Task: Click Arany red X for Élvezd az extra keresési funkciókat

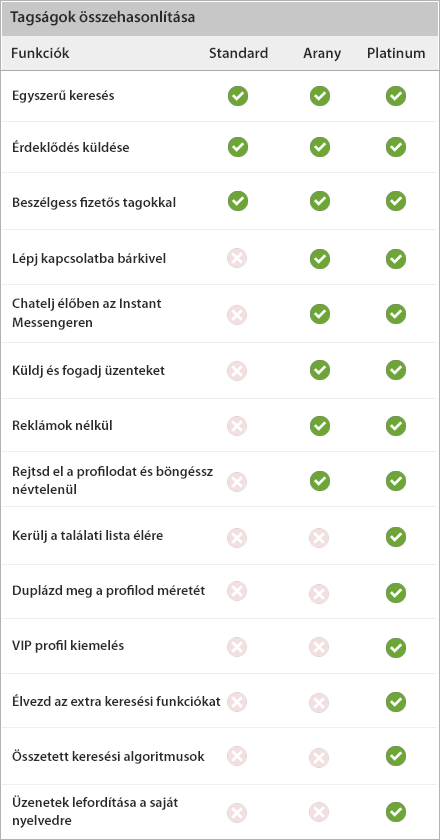Action: (x=319, y=702)
